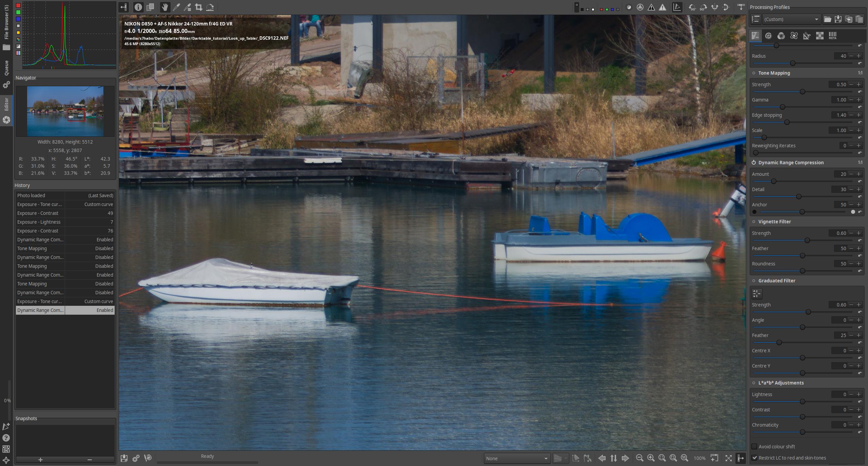Image resolution: width=868 pixels, height=466 pixels.
Task: Pick the white balance eyedropper tool
Action: click(x=176, y=7)
